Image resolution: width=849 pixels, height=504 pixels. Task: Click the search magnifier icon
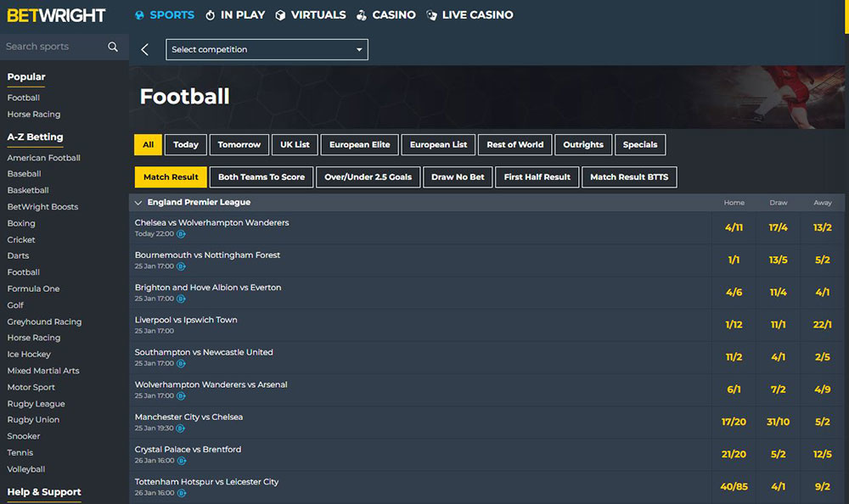[113, 47]
